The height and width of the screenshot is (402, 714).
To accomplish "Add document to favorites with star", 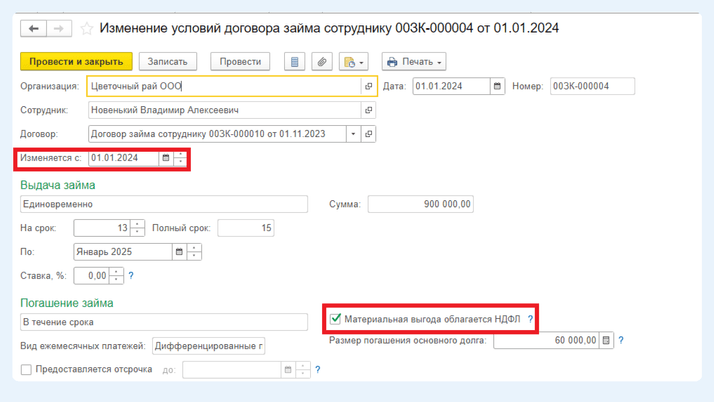I will (x=86, y=29).
